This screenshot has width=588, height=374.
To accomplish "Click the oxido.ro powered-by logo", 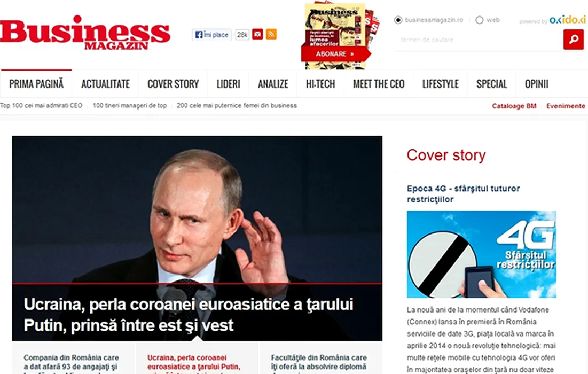I will [x=567, y=20].
